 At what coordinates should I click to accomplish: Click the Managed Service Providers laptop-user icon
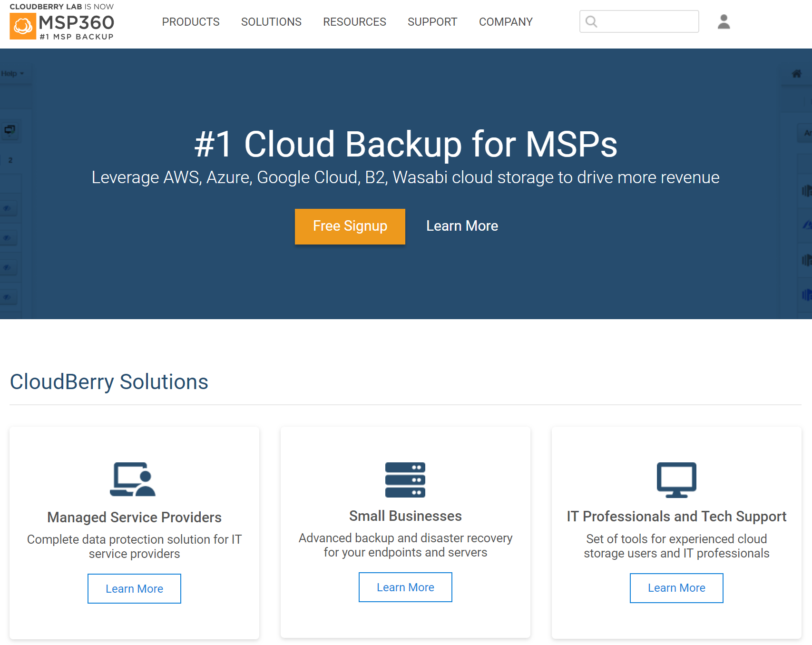tap(133, 479)
